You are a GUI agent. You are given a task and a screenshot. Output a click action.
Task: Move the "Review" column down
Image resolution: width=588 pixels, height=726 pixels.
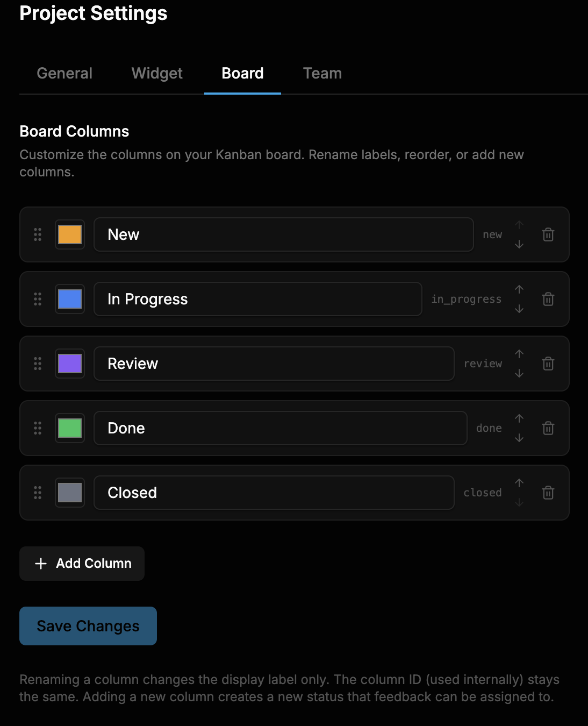click(x=519, y=373)
